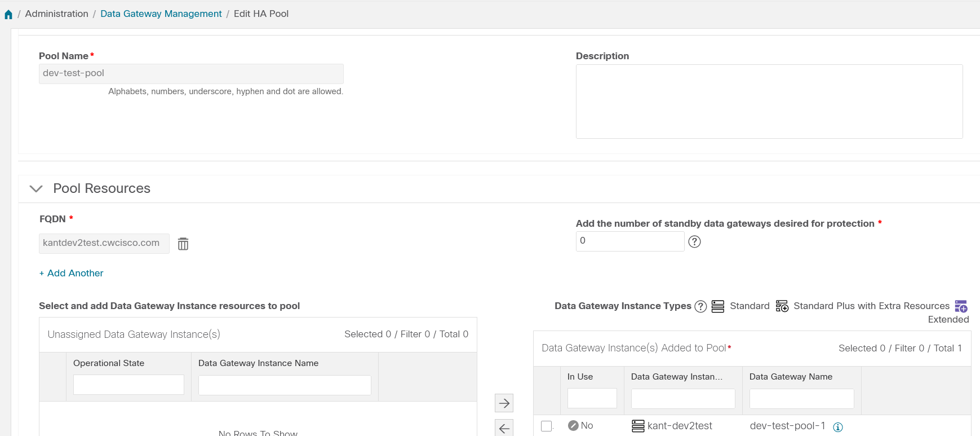Click the Description text area
The image size is (980, 436).
pyautogui.click(x=769, y=102)
